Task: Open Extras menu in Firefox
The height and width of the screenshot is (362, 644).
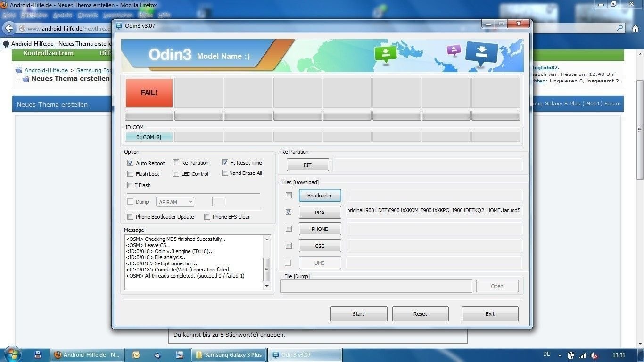Action: click(146, 15)
